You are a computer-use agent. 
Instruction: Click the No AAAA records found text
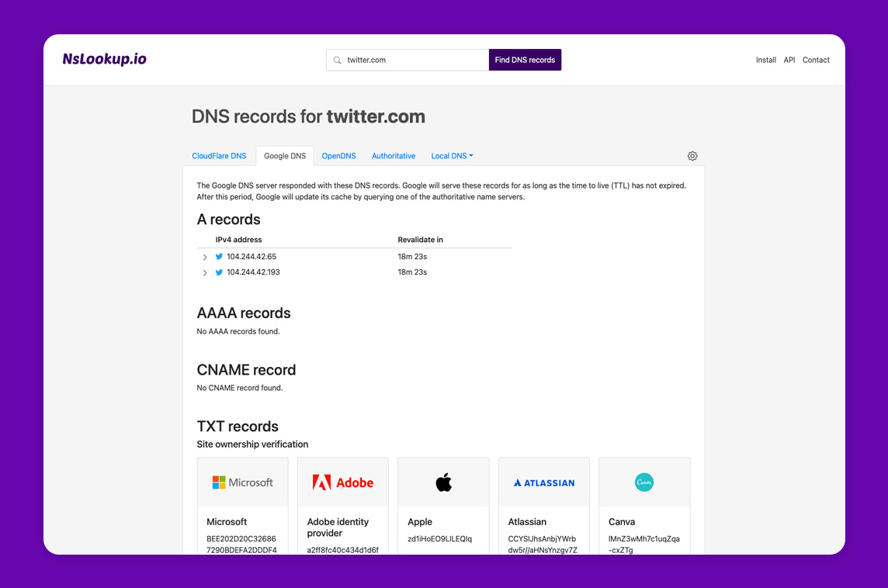[x=238, y=331]
